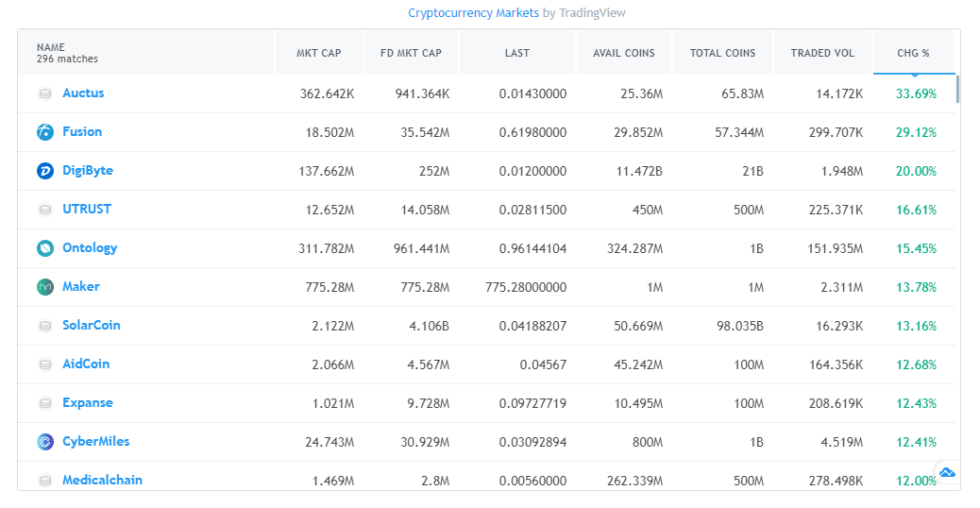
Task: Sort by LAST price column header
Action: pyautogui.click(x=517, y=53)
